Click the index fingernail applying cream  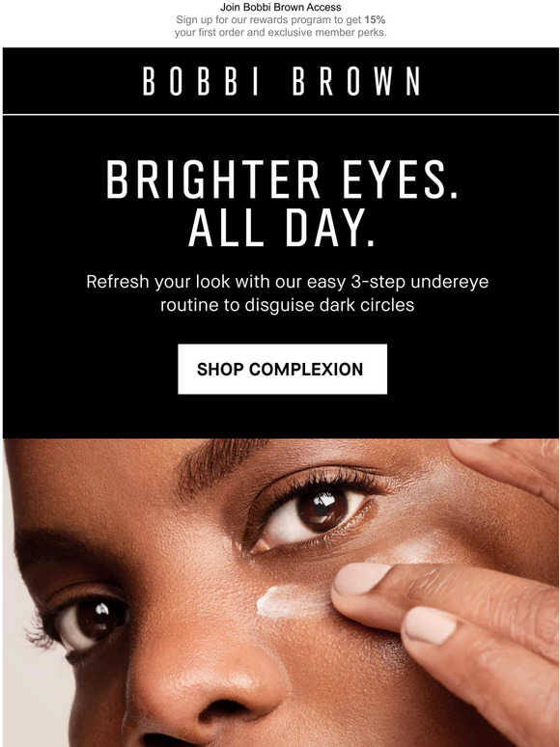(x=360, y=578)
